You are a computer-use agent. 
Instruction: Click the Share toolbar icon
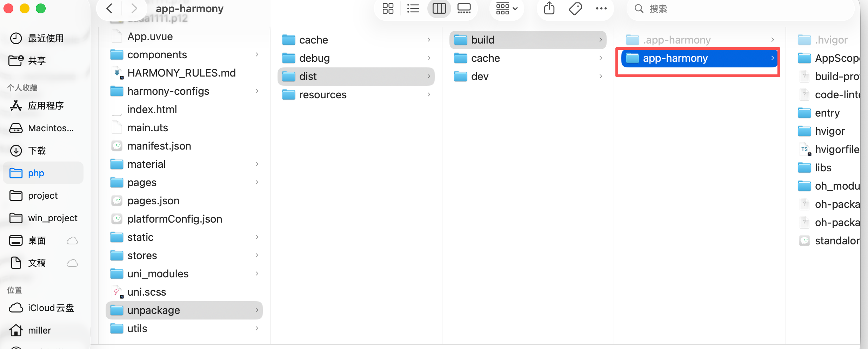point(549,8)
